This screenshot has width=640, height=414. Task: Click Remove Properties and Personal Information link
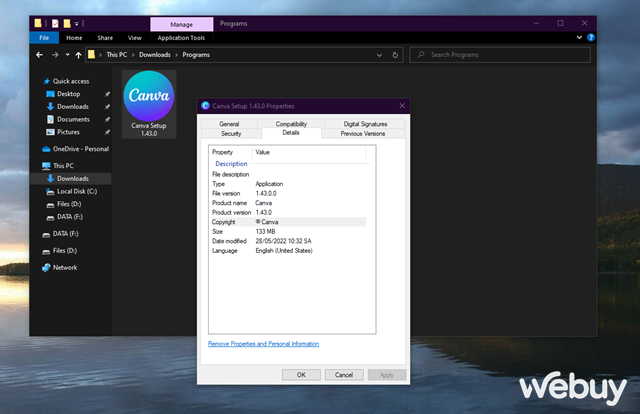click(x=264, y=344)
